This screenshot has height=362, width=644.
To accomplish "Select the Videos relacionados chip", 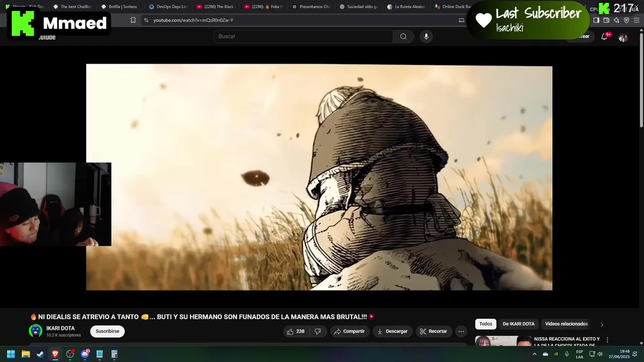I will [x=567, y=324].
